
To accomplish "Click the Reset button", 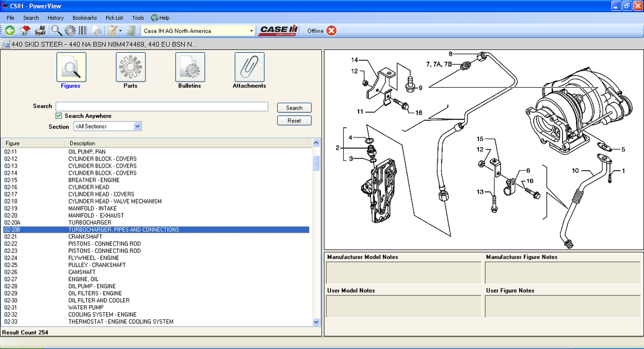I will pos(294,120).
